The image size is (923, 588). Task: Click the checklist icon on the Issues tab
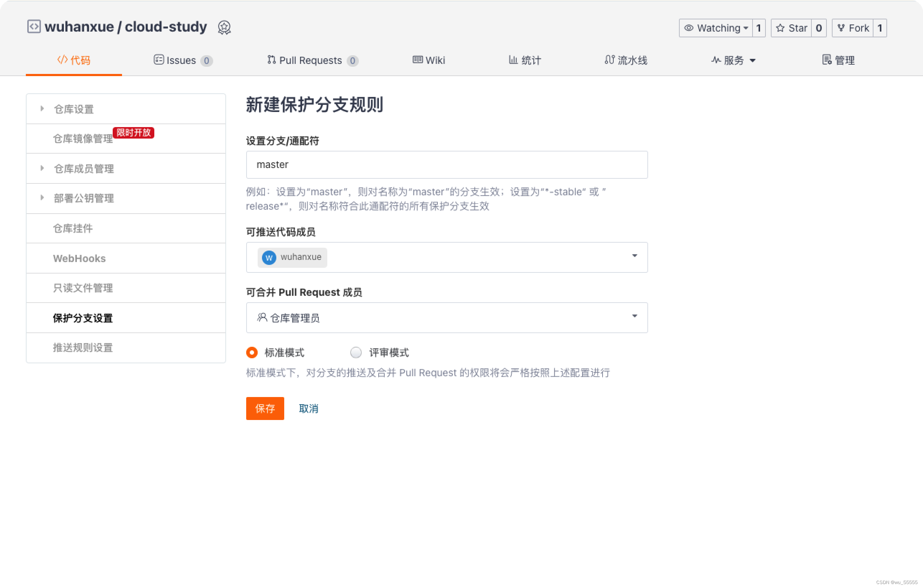point(159,60)
